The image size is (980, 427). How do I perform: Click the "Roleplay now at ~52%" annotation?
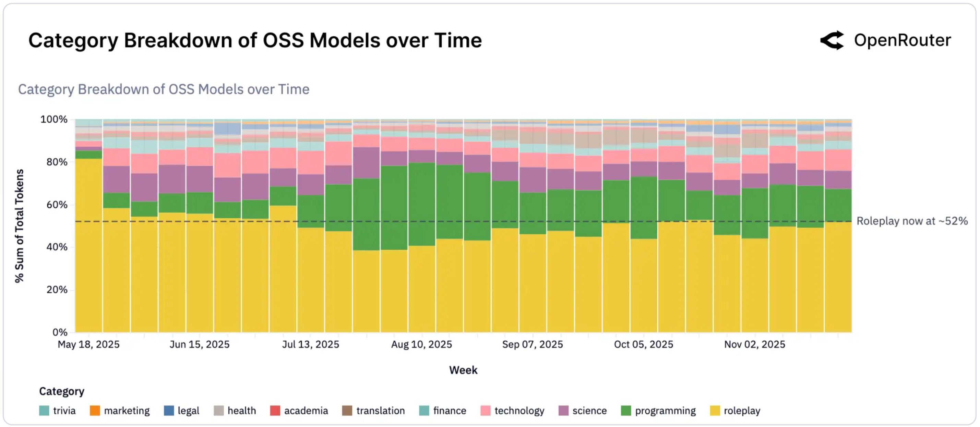912,221
